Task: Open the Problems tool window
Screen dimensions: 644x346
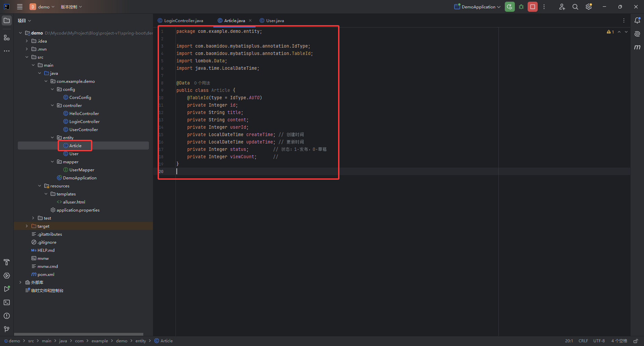Action: [7, 316]
